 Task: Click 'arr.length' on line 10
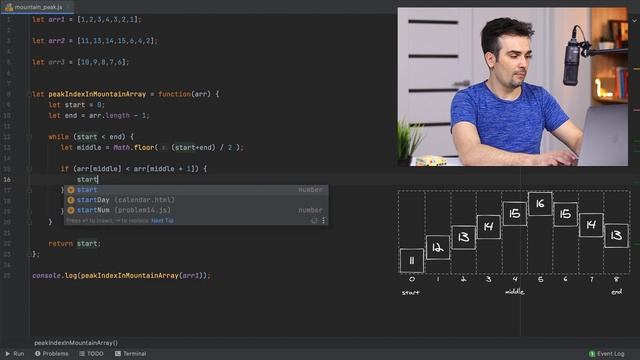point(109,116)
